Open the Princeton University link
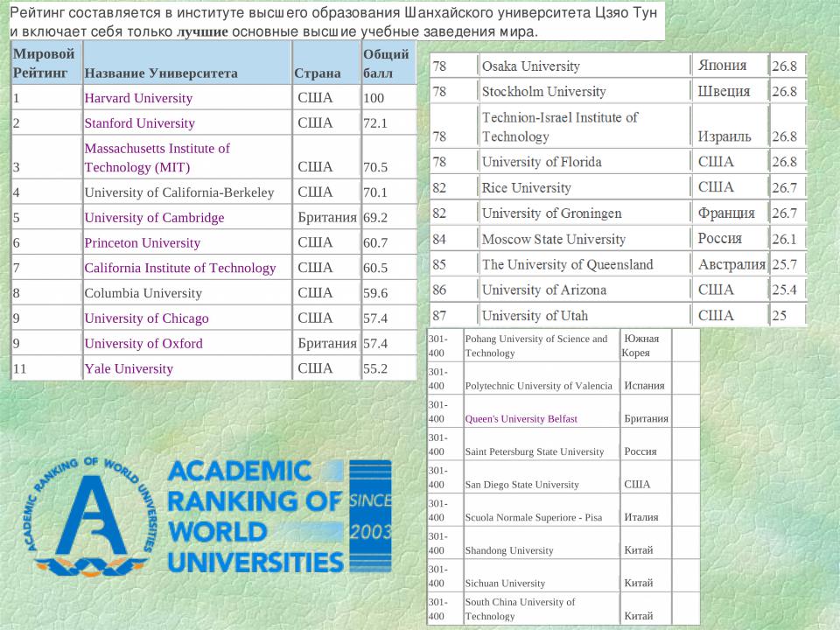The height and width of the screenshot is (630, 840). (142, 242)
